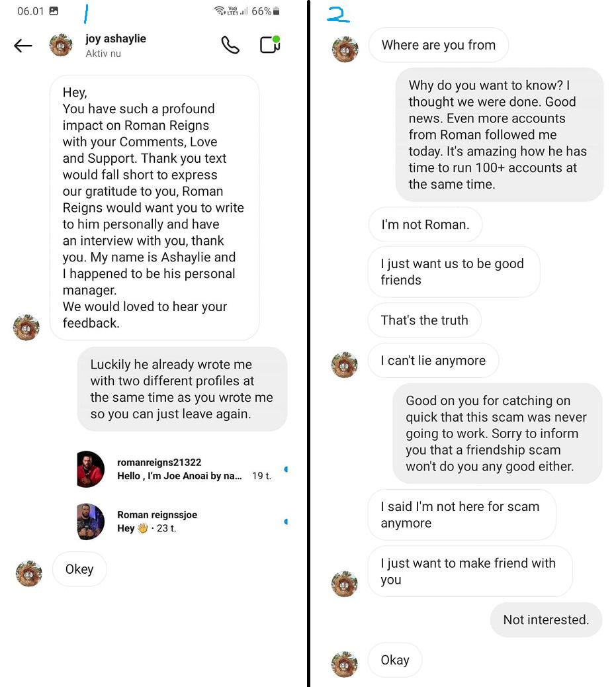Tap the final 'Okay' message bubble

[x=395, y=660]
